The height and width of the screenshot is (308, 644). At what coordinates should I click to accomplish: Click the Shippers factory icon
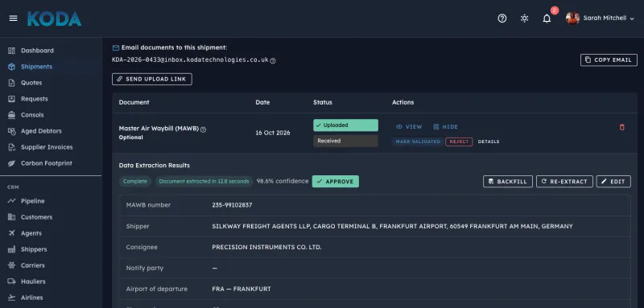11,249
